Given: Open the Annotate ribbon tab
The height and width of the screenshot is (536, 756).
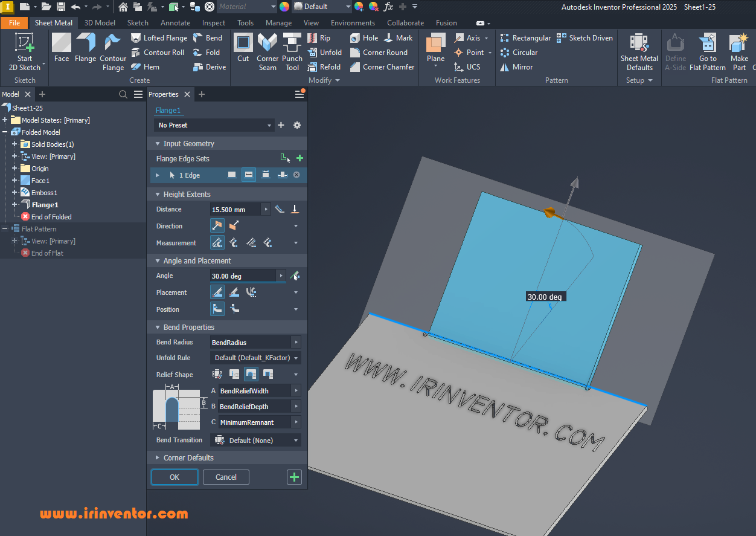Looking at the screenshot, I should pos(175,22).
